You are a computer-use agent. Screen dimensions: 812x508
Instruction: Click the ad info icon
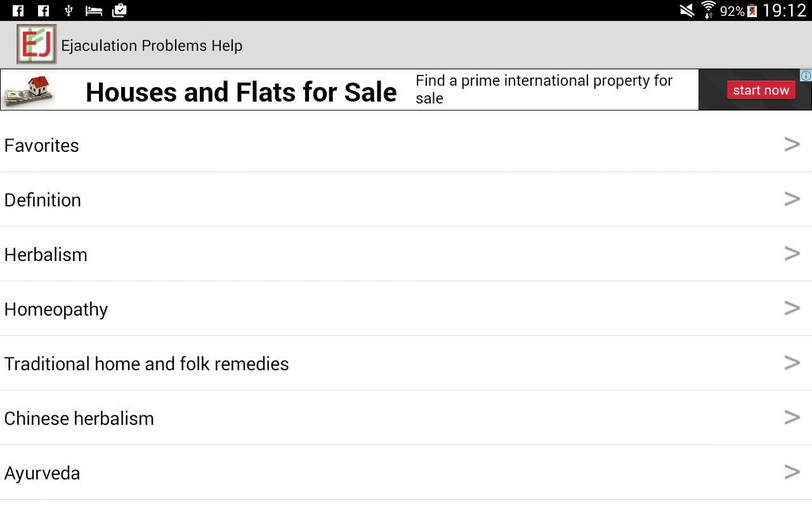[x=806, y=76]
